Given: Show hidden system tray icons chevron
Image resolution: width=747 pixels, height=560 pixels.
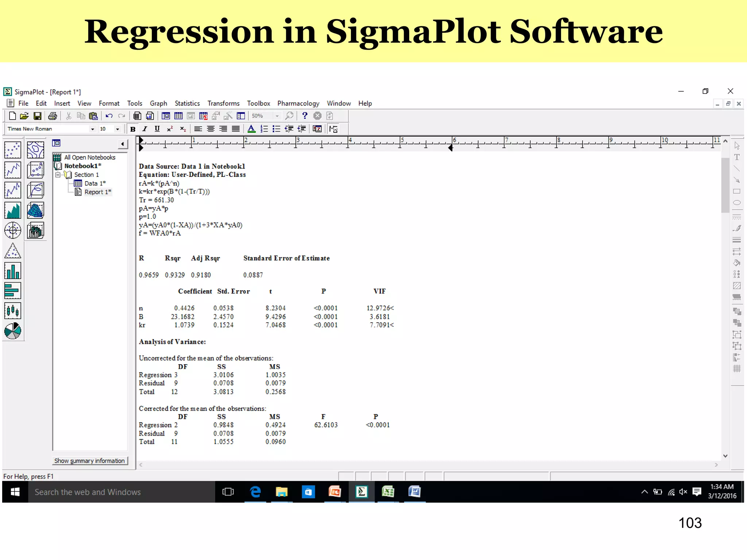Looking at the screenshot, I should (645, 492).
